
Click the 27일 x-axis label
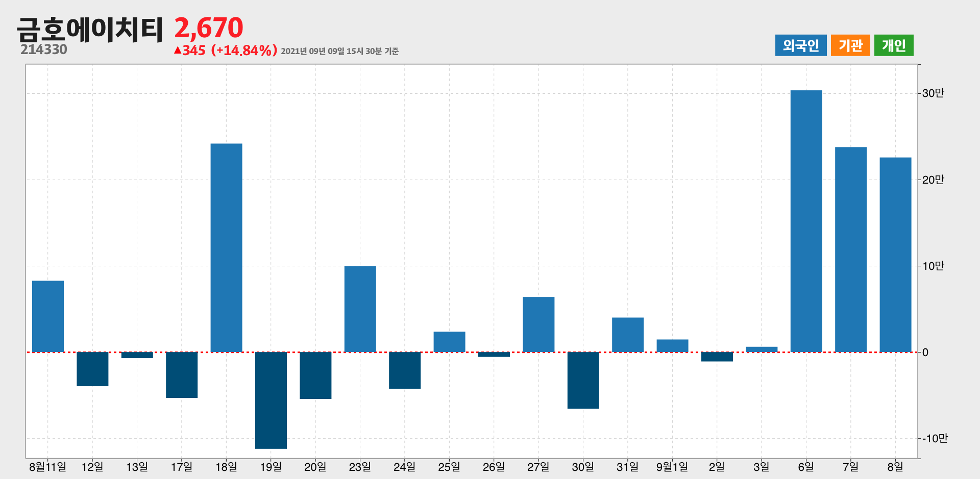tap(538, 467)
